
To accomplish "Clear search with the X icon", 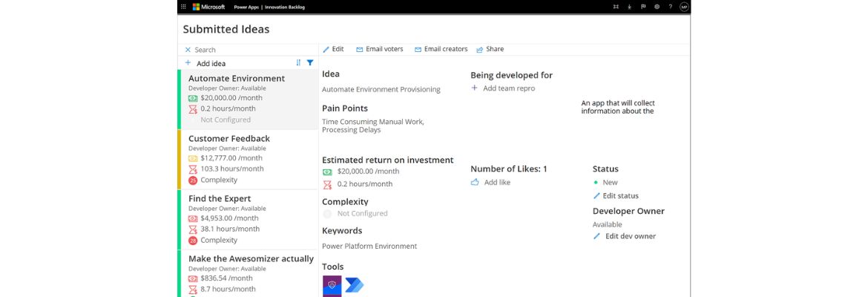I will 188,50.
